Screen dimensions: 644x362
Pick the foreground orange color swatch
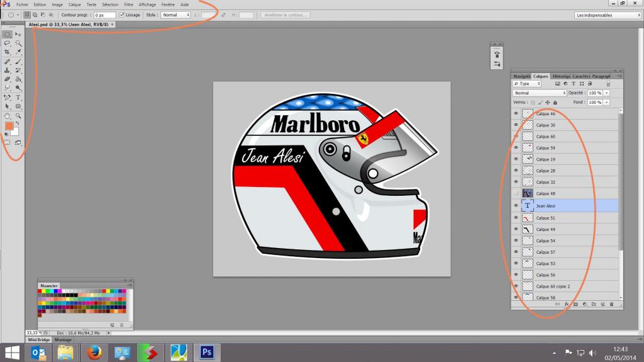point(8,125)
